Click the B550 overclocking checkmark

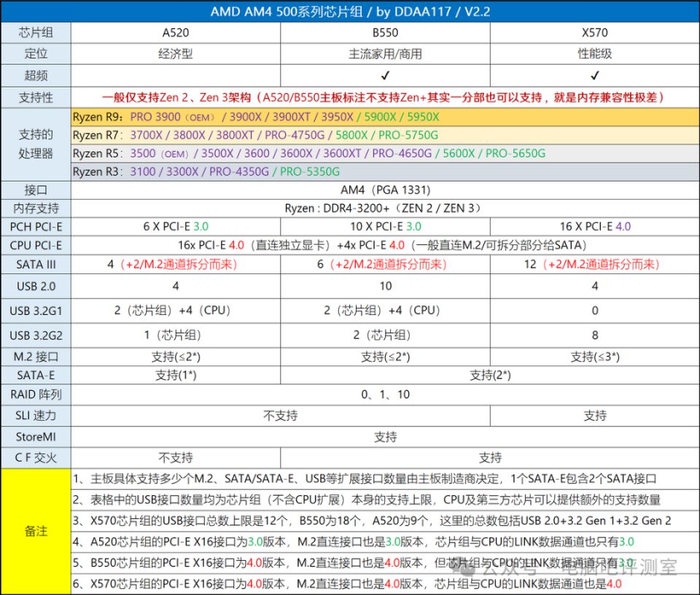point(385,75)
